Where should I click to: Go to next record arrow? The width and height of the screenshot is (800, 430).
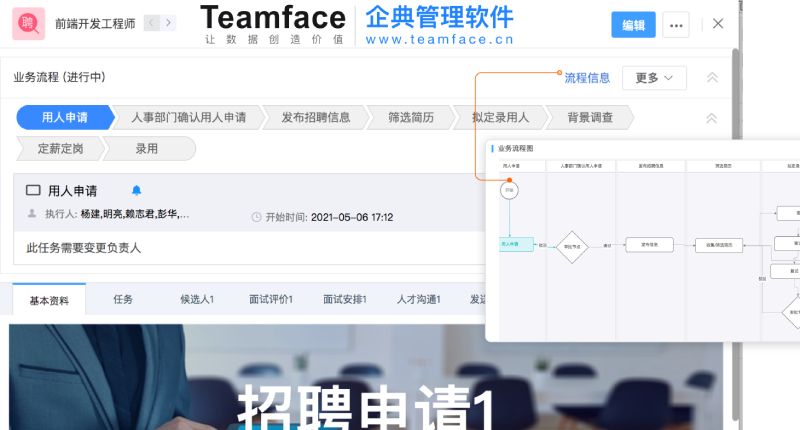[x=168, y=23]
